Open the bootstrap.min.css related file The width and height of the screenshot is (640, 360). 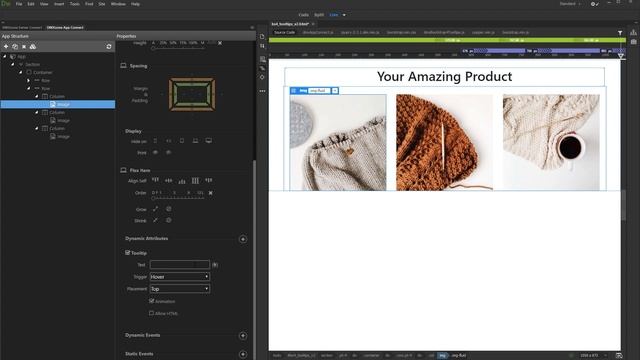point(401,32)
